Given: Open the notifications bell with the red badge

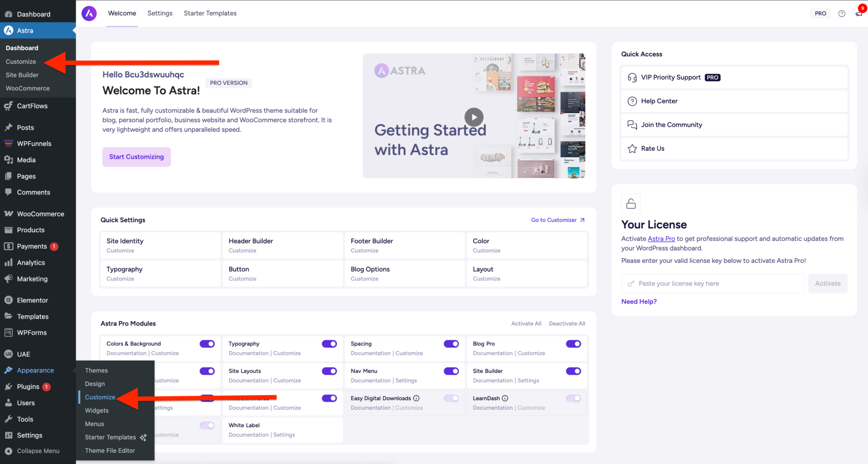Looking at the screenshot, I should (x=858, y=13).
